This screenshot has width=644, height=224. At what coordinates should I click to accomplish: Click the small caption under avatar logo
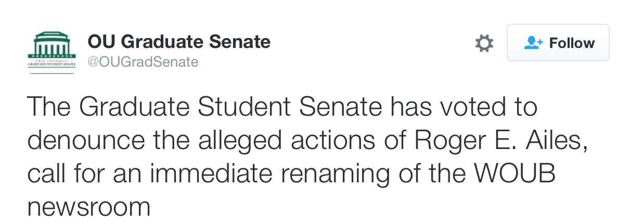click(x=51, y=63)
